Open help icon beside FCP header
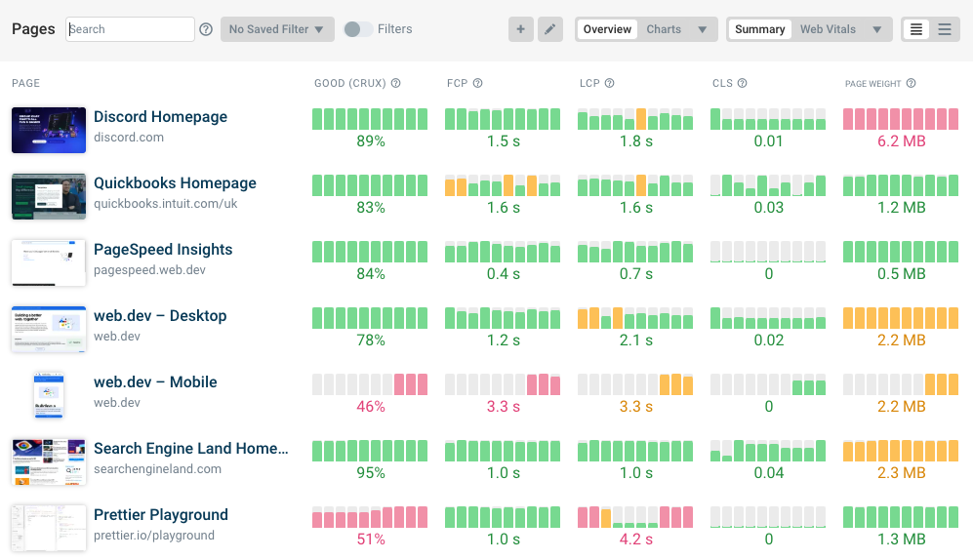Viewport: 973px width, 560px height. (478, 83)
